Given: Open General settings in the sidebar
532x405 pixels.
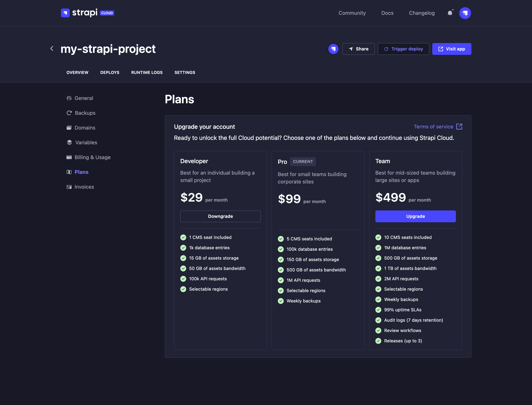Looking at the screenshot, I should click(x=83, y=98).
